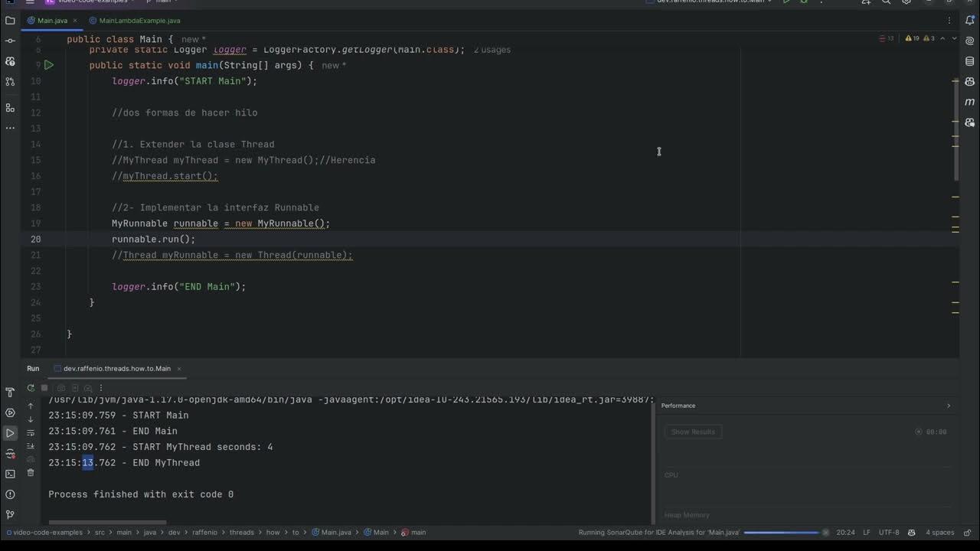980x551 pixels.
Task: Click the 20:24 caret position indicator
Action: pyautogui.click(x=845, y=532)
